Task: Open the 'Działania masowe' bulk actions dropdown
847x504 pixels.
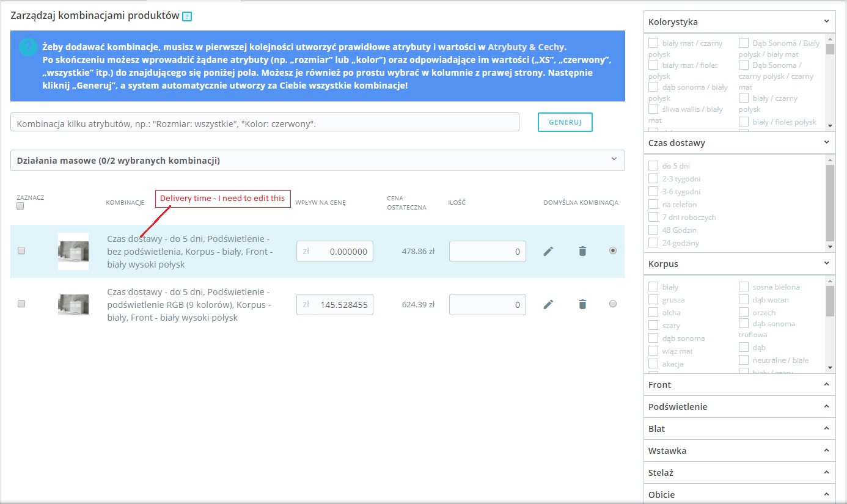Action: click(x=318, y=160)
